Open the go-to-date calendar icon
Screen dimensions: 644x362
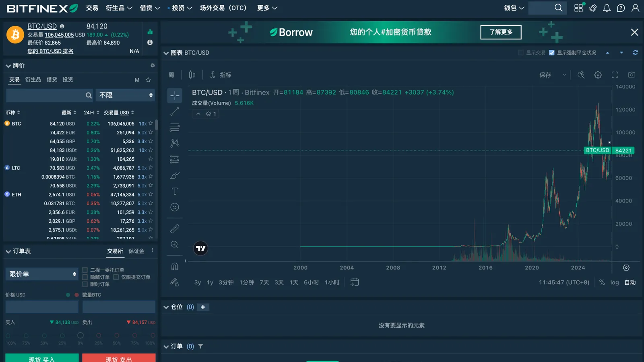pos(354,282)
